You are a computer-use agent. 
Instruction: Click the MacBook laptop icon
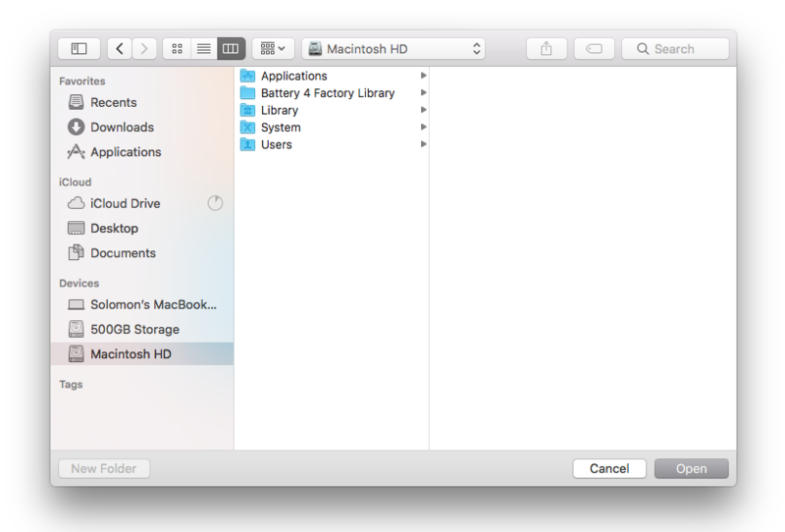(77, 304)
